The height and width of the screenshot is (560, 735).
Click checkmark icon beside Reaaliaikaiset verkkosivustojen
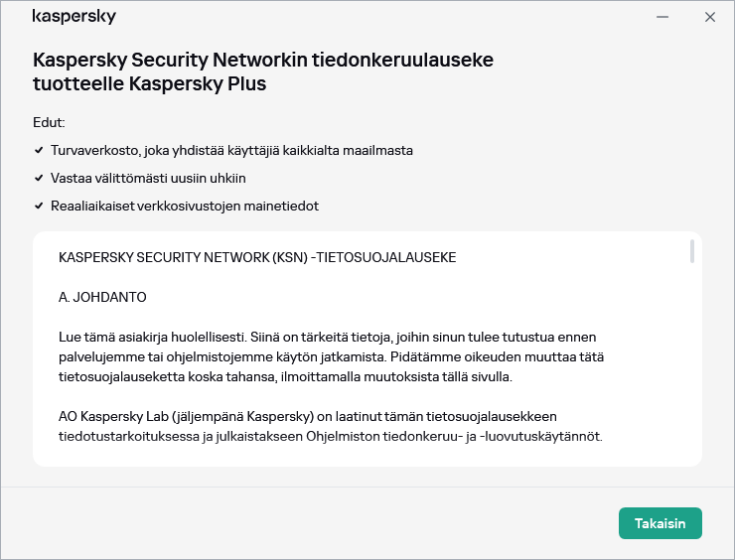coord(38,207)
